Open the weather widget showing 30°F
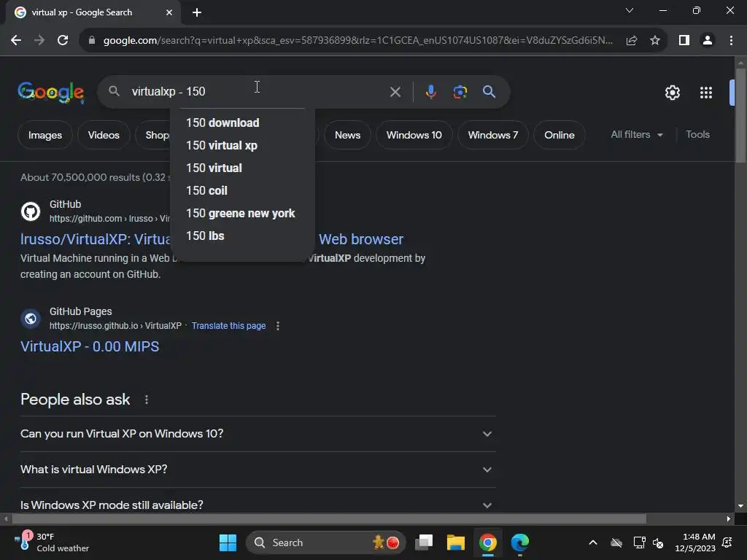This screenshot has width=747, height=560. click(x=52, y=542)
